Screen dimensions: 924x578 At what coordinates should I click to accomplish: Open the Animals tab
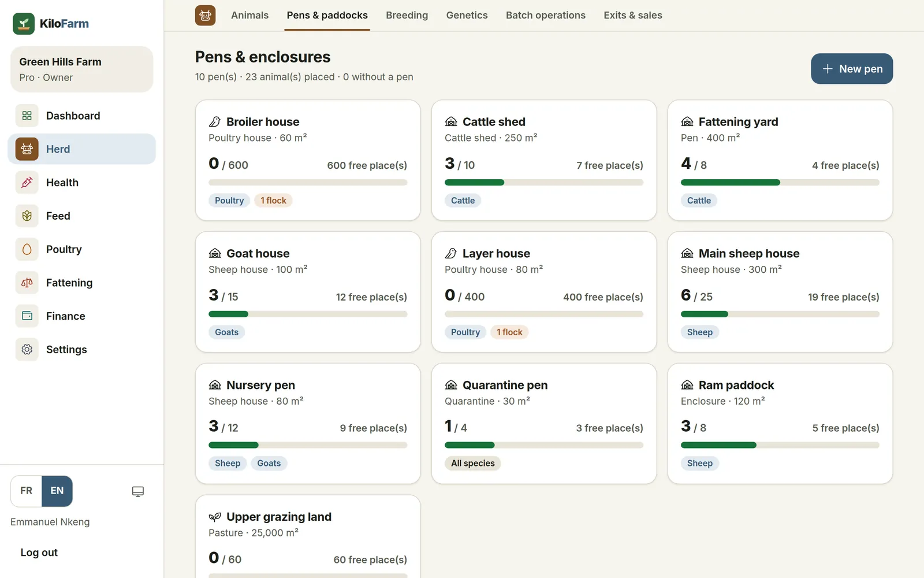tap(249, 16)
